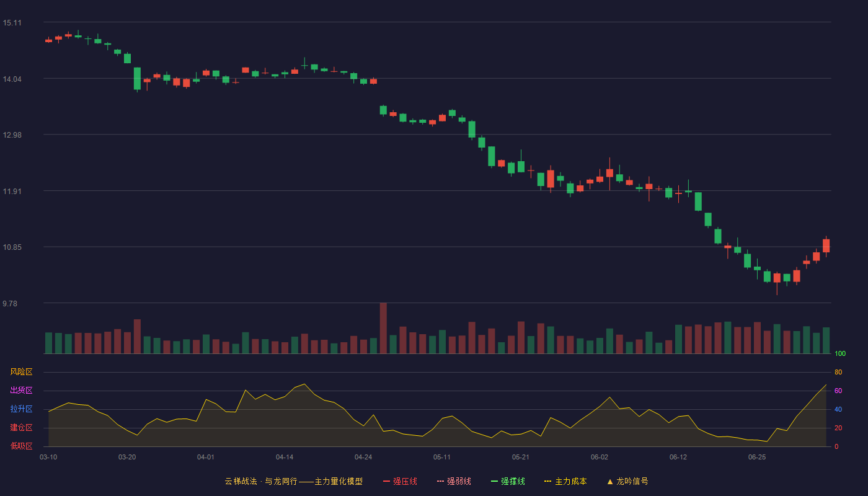
Task: Click the last red candlestick on the right
Action: pos(826,246)
